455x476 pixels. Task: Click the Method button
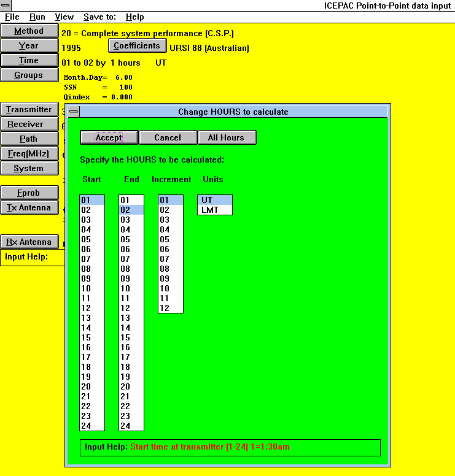(29, 31)
